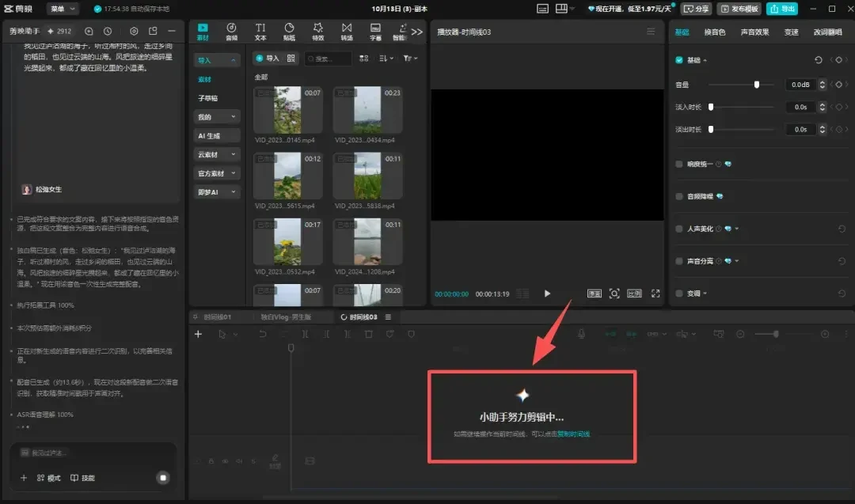
Task: Click the 复制时间线 link
Action: point(574,434)
